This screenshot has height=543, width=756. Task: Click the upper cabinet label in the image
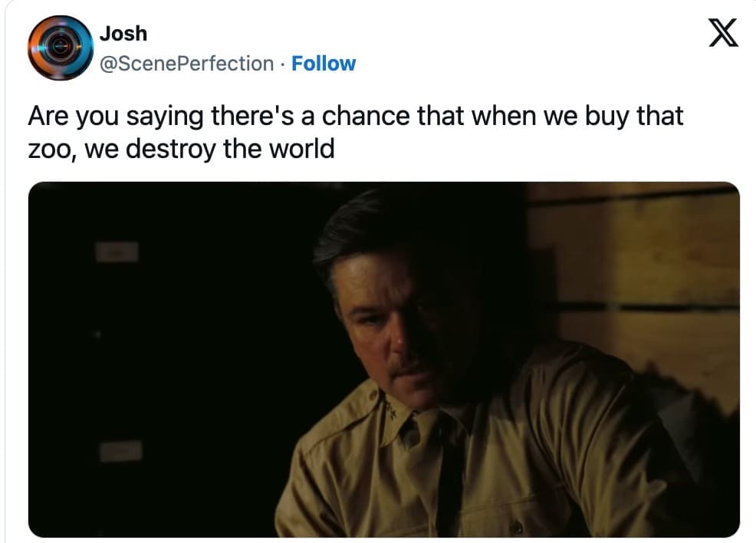point(117,252)
